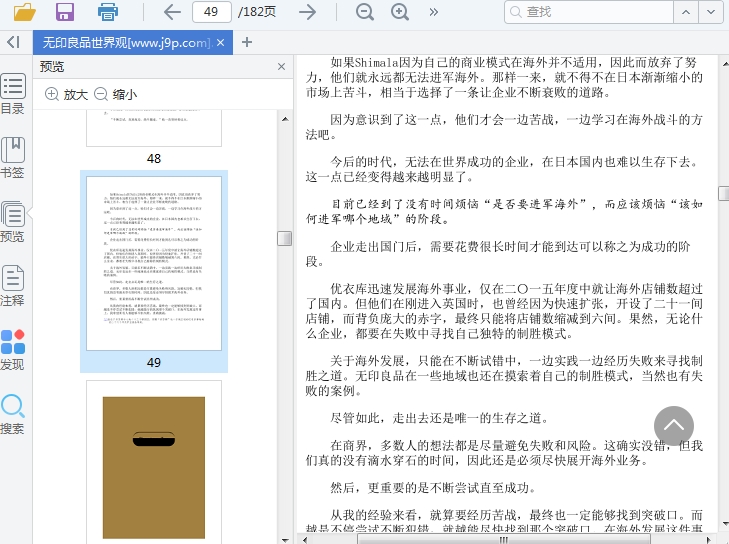This screenshot has height=544, width=729.
Task: Open the 目录 table of contents panel
Action: [x=13, y=93]
